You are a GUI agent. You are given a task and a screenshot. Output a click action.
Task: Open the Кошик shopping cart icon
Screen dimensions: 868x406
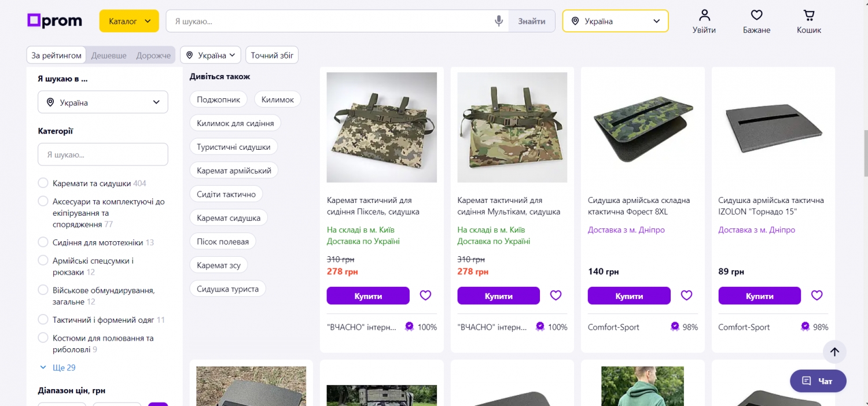[x=808, y=21]
